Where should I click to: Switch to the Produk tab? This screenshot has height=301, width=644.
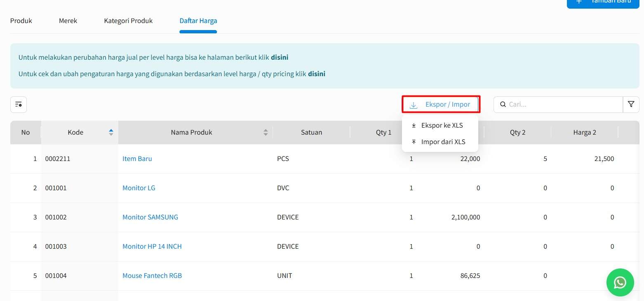click(x=21, y=21)
